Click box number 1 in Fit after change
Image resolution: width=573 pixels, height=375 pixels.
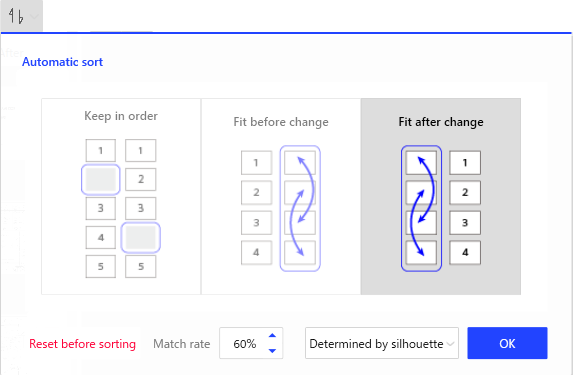[x=465, y=163]
